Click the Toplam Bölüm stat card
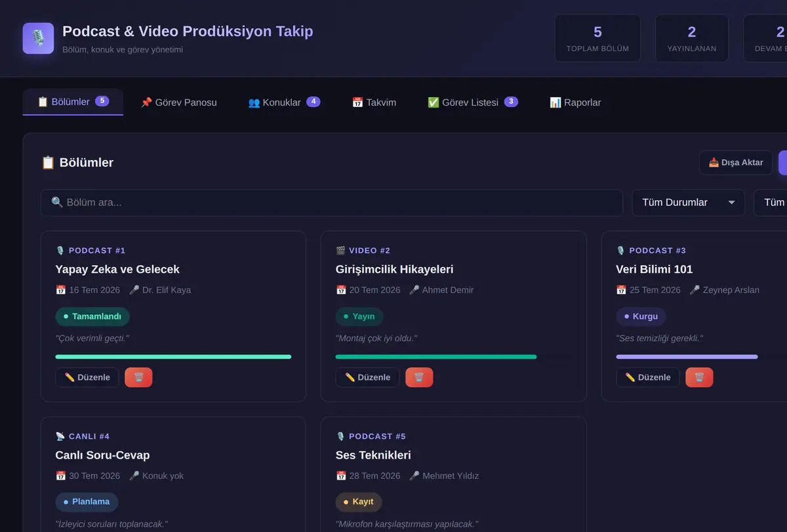The width and height of the screenshot is (787, 532). (597, 38)
